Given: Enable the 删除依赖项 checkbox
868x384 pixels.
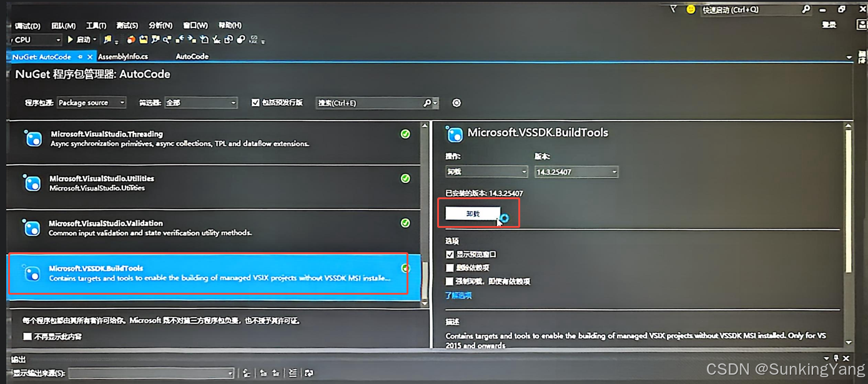Looking at the screenshot, I should click(450, 267).
